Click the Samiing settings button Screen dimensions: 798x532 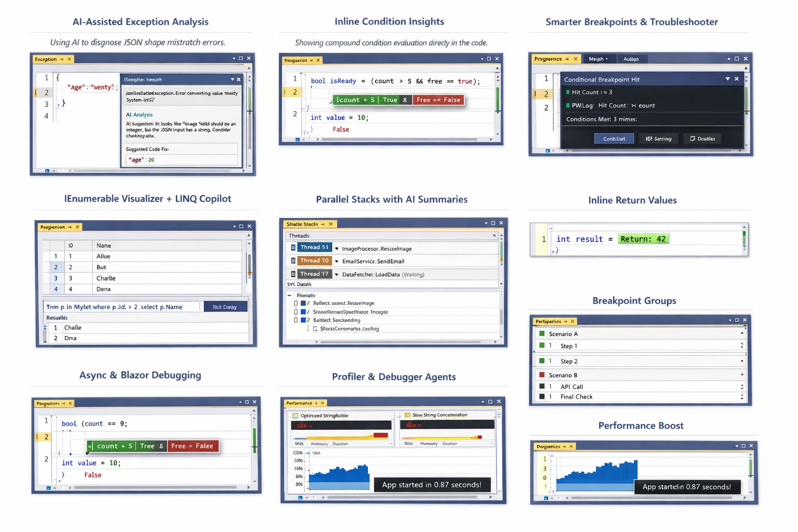coord(658,139)
